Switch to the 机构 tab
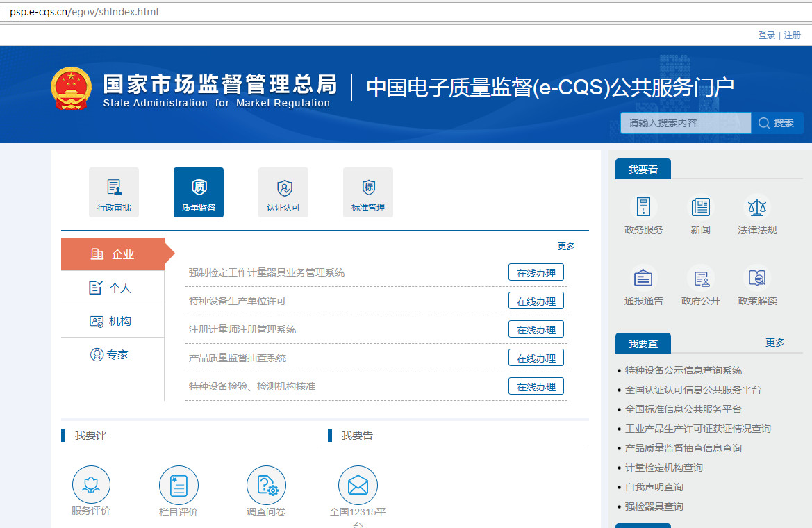The height and width of the screenshot is (528, 812). [x=113, y=321]
